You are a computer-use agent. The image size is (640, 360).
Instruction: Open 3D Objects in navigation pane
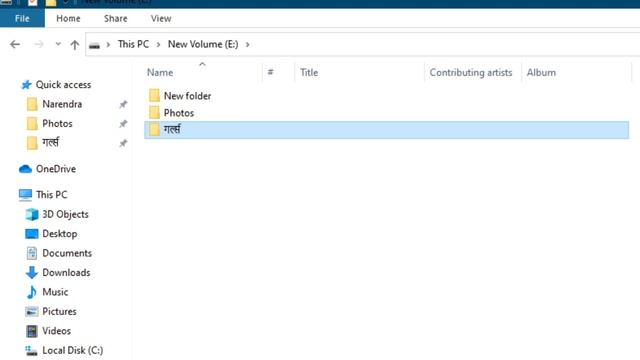[x=65, y=214]
